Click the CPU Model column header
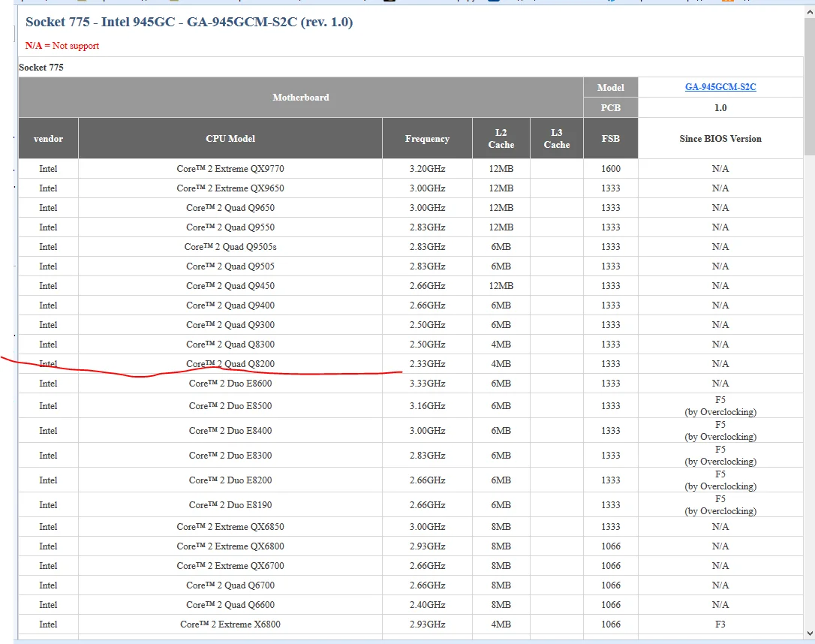 coord(230,139)
